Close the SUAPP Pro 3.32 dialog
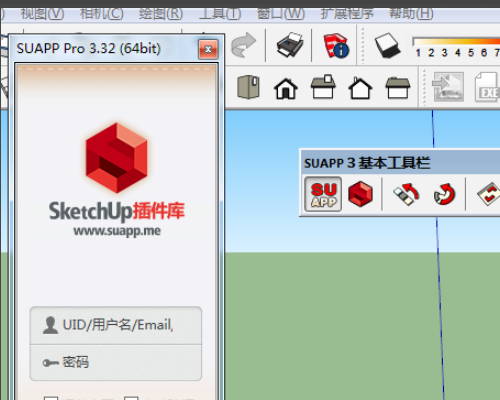The height and width of the screenshot is (400, 500). 208,49
